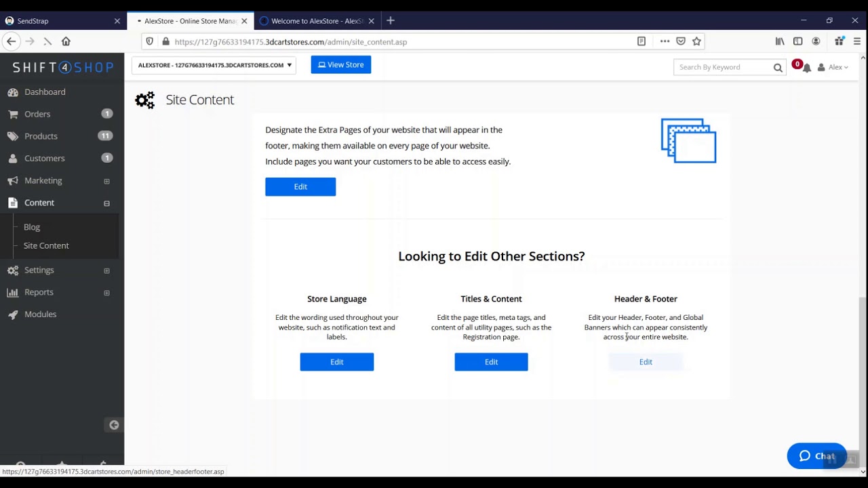This screenshot has height=488, width=868.
Task: Click the Dashboard gauge icon
Action: (13, 92)
